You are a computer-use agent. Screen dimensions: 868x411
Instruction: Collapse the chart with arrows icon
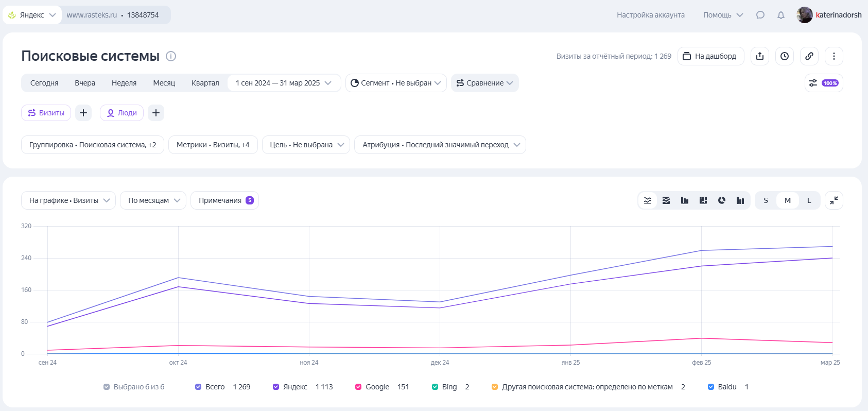[834, 200]
